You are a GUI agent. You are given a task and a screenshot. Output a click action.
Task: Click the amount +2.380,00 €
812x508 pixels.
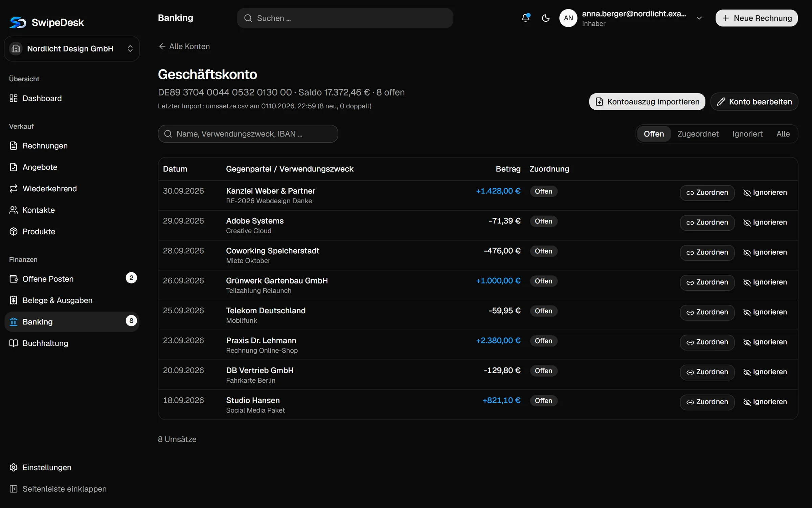(498, 340)
